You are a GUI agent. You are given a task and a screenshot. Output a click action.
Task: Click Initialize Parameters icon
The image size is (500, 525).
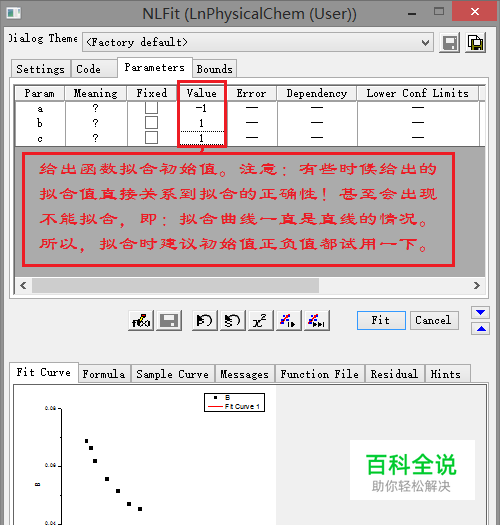pos(205,320)
